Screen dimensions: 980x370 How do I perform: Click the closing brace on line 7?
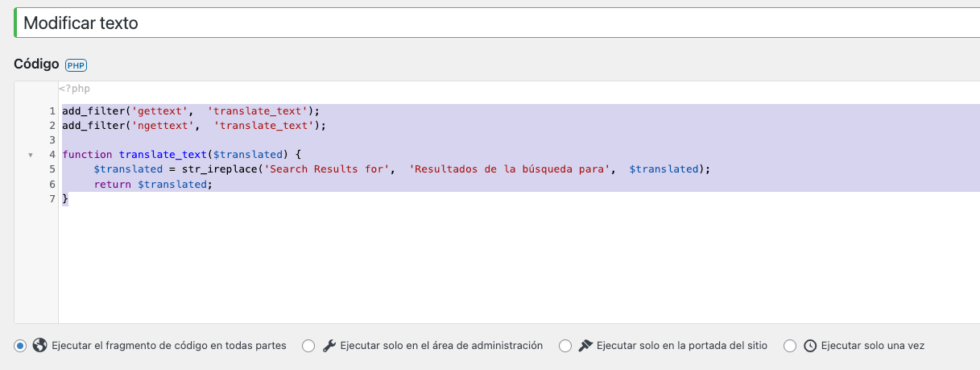(65, 198)
